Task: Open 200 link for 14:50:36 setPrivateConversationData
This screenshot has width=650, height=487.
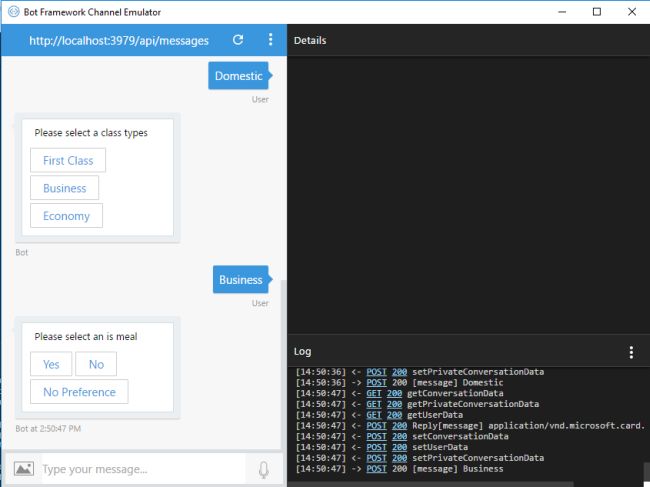Action: coord(399,372)
